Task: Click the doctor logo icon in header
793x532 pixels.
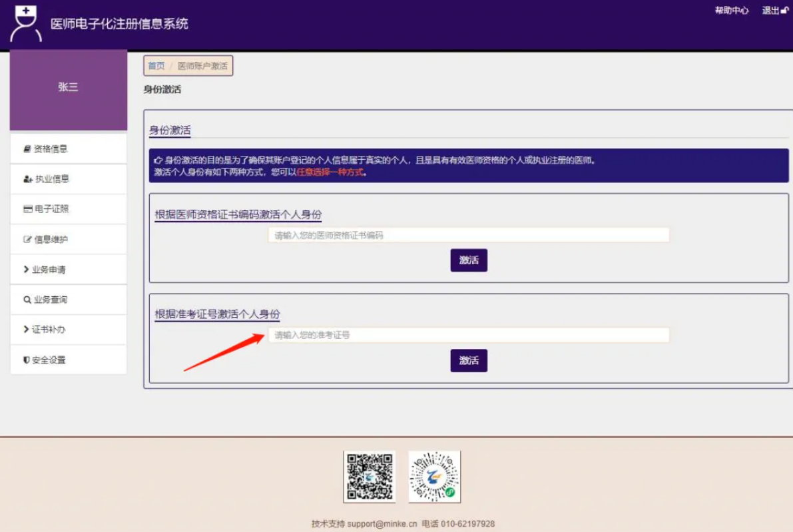Action: (x=26, y=25)
